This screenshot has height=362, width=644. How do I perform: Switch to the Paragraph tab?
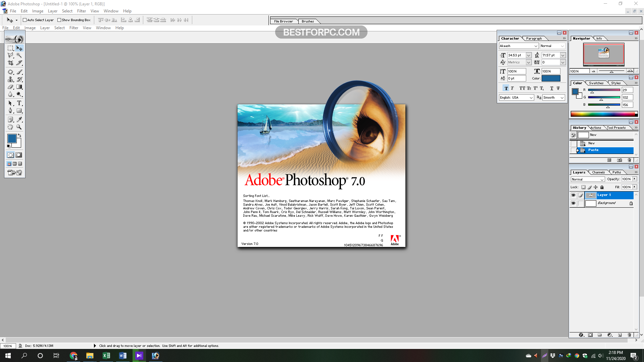pos(534,39)
